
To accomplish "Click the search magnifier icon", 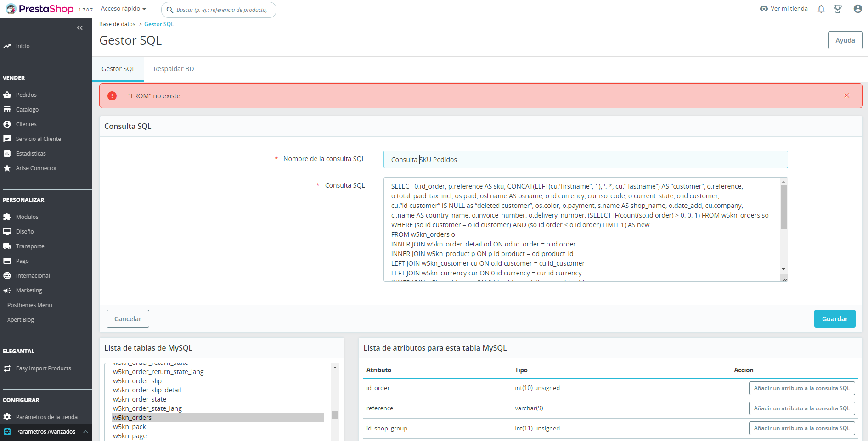I will pos(170,10).
